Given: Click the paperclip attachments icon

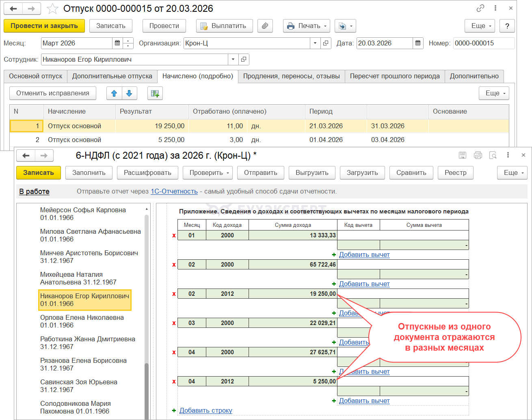Looking at the screenshot, I should pyautogui.click(x=265, y=26).
